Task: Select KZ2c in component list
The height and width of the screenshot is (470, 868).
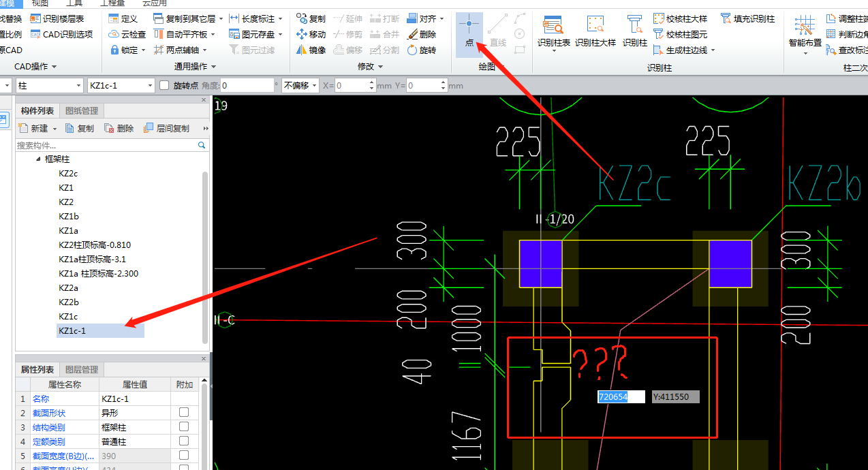Action: [x=68, y=173]
